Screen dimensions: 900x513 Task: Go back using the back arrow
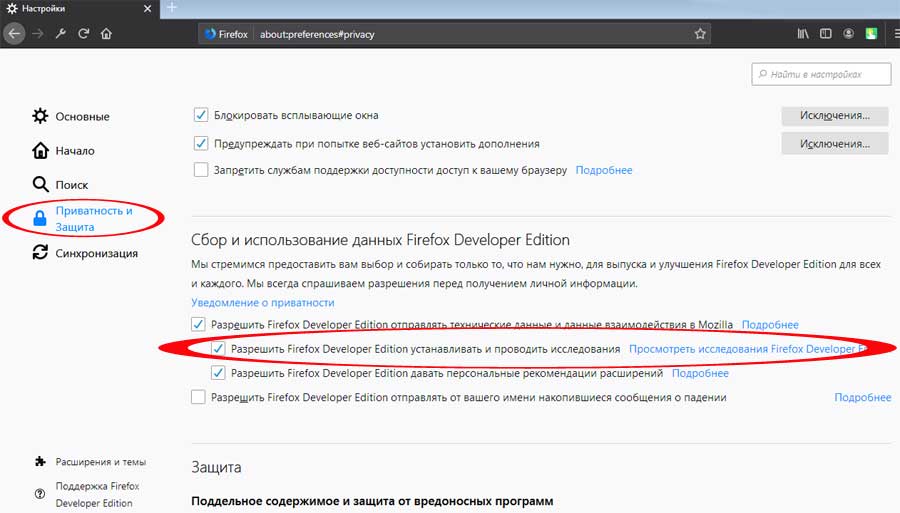pyautogui.click(x=14, y=34)
